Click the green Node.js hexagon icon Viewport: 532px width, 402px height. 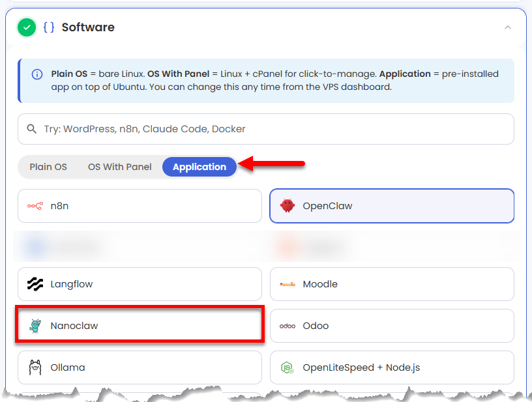click(x=288, y=367)
